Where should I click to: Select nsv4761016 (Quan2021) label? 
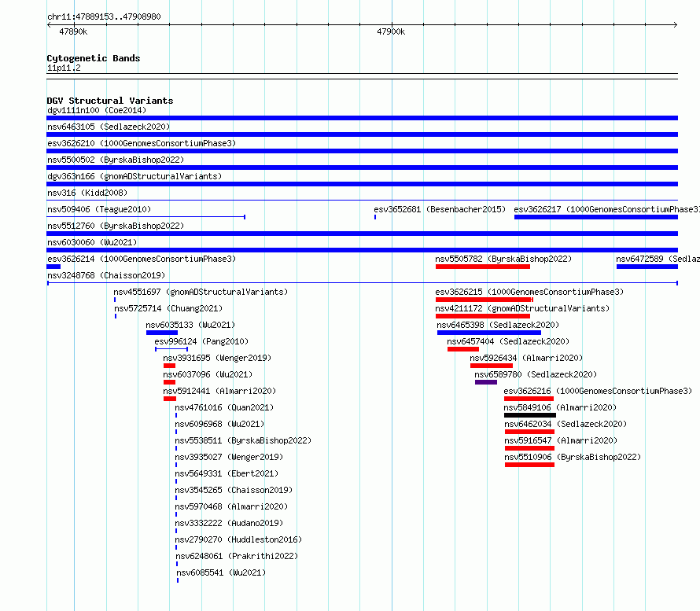click(x=224, y=407)
